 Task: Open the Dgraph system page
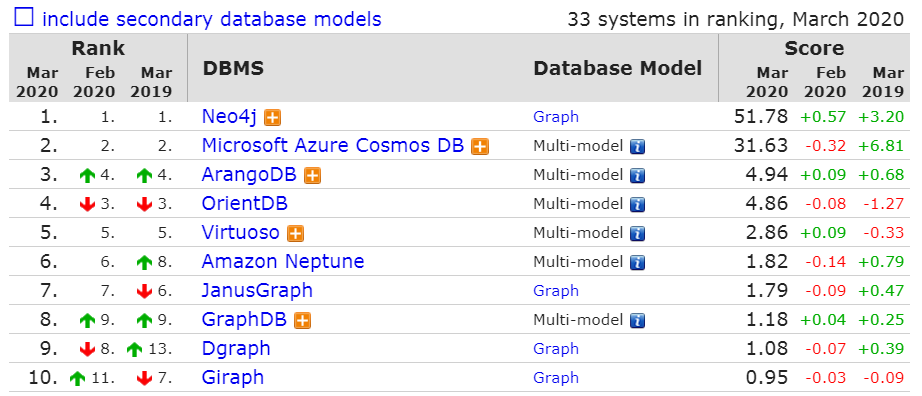coord(236,349)
